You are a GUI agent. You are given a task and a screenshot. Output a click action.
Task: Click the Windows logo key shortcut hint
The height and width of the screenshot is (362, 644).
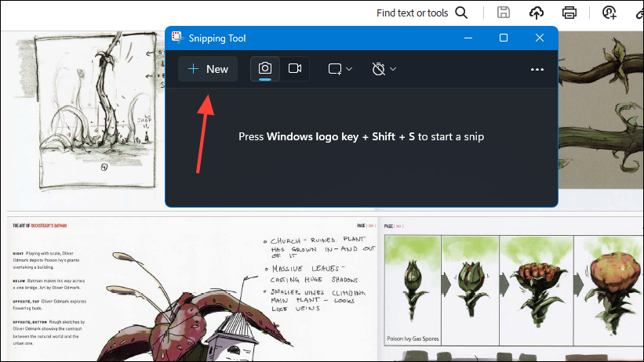[361, 136]
